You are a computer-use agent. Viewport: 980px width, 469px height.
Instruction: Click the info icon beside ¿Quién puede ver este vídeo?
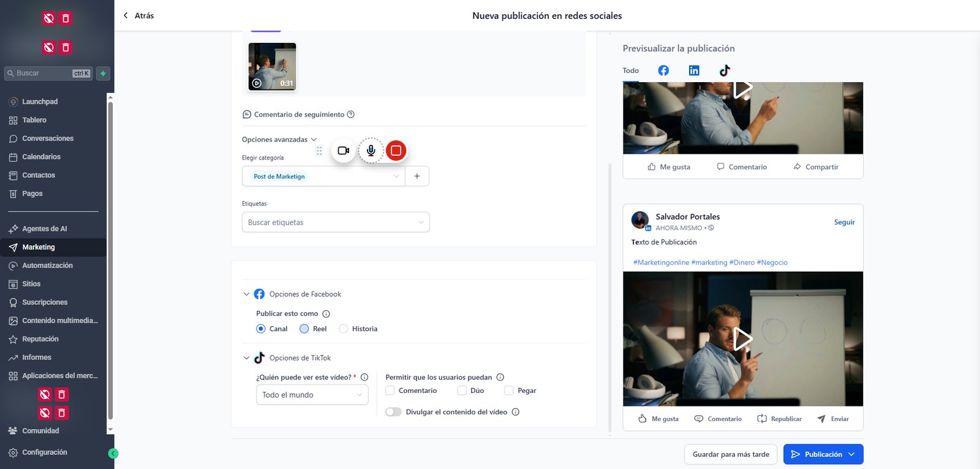[x=364, y=377]
